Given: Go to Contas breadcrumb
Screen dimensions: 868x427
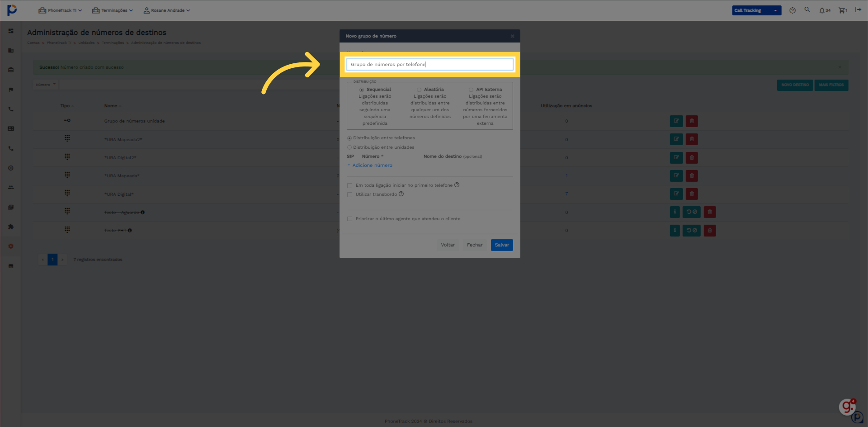Looking at the screenshot, I should tap(33, 43).
